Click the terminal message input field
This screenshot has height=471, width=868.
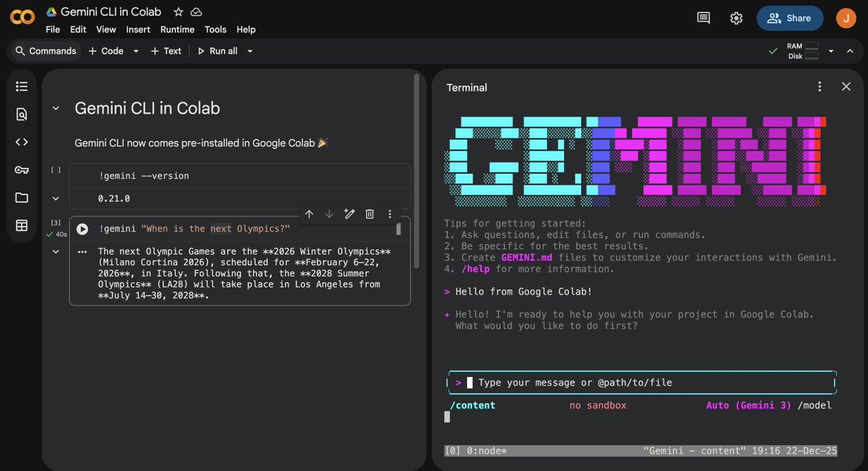[x=642, y=383]
